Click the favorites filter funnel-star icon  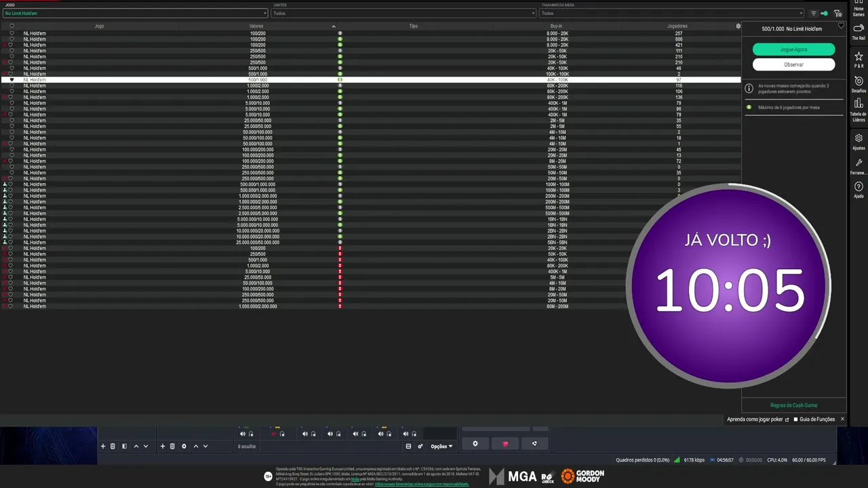[x=838, y=14]
